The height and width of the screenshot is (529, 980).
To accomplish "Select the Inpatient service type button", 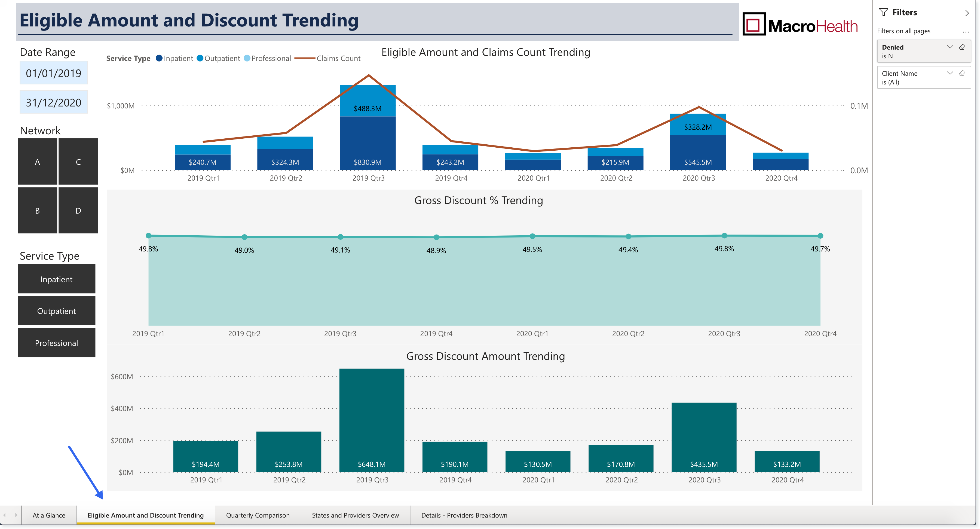I will 56,279.
